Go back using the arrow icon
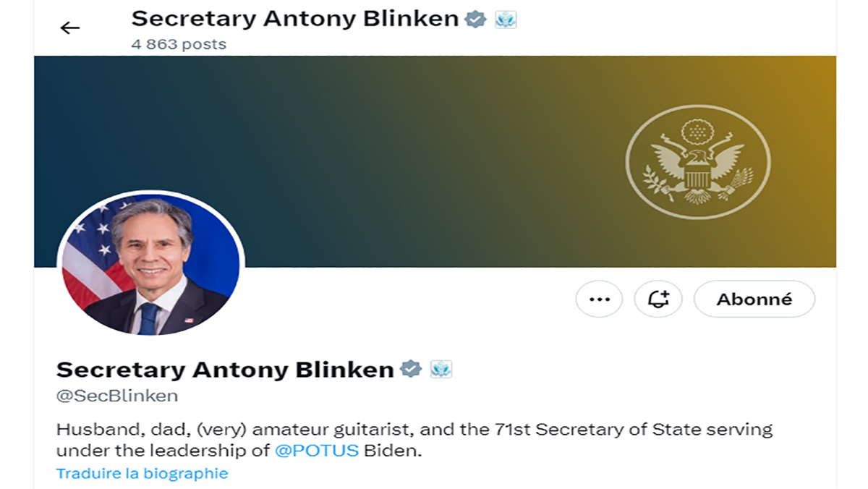Screen dimensions: 868x489 [x=69, y=28]
